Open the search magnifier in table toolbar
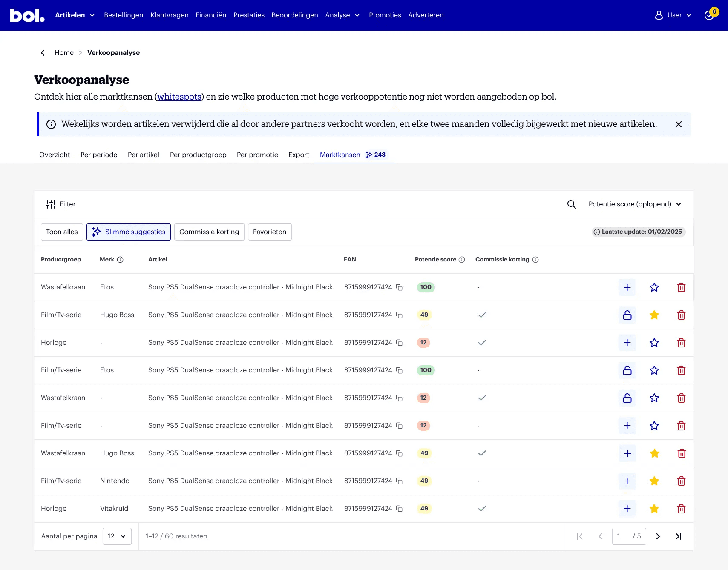Image resolution: width=728 pixels, height=570 pixels. pyautogui.click(x=571, y=204)
